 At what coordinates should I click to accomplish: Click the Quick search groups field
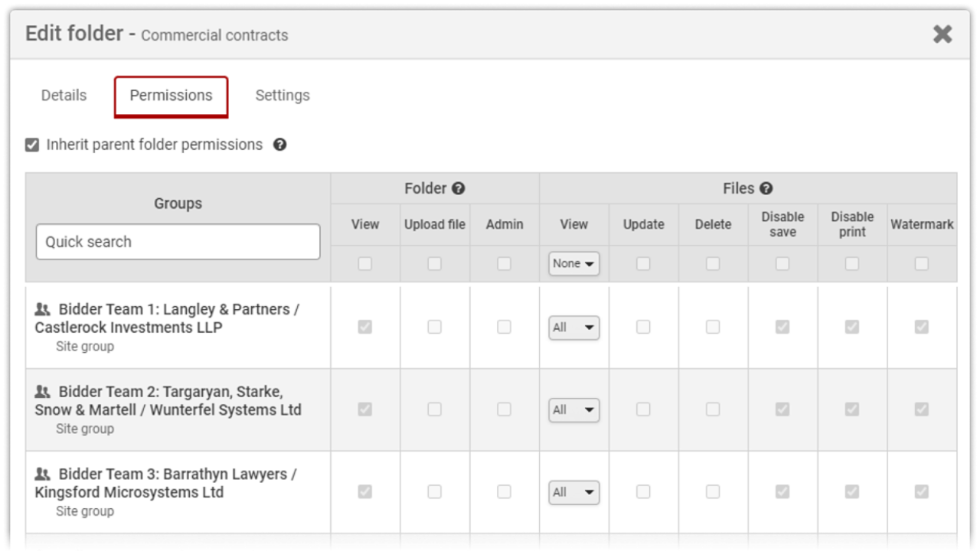click(178, 242)
